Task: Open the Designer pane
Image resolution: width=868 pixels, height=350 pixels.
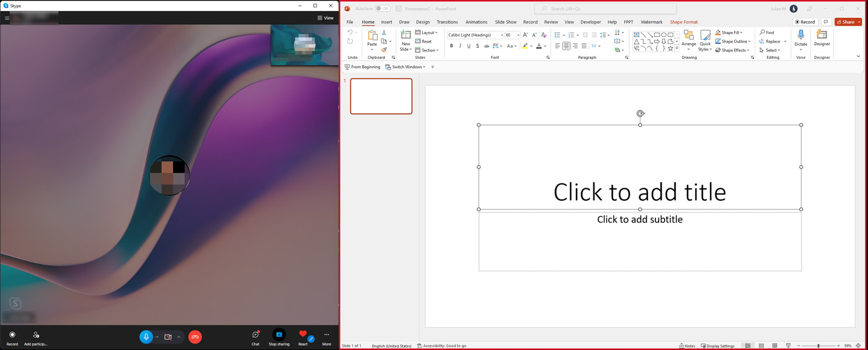Action: (821, 38)
